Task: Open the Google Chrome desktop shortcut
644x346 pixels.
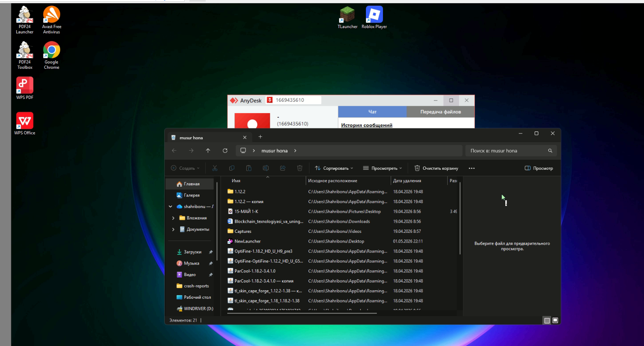Action: tap(52, 55)
